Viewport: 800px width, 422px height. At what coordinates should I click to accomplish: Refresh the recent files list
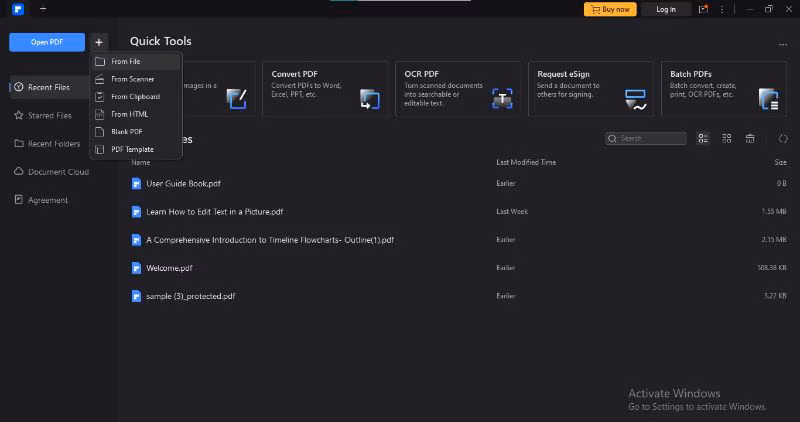[x=783, y=138]
